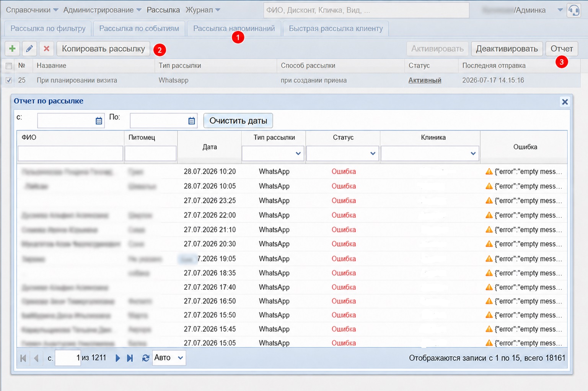Sort by the Дата column header
This screenshot has width=588, height=391.
point(210,147)
